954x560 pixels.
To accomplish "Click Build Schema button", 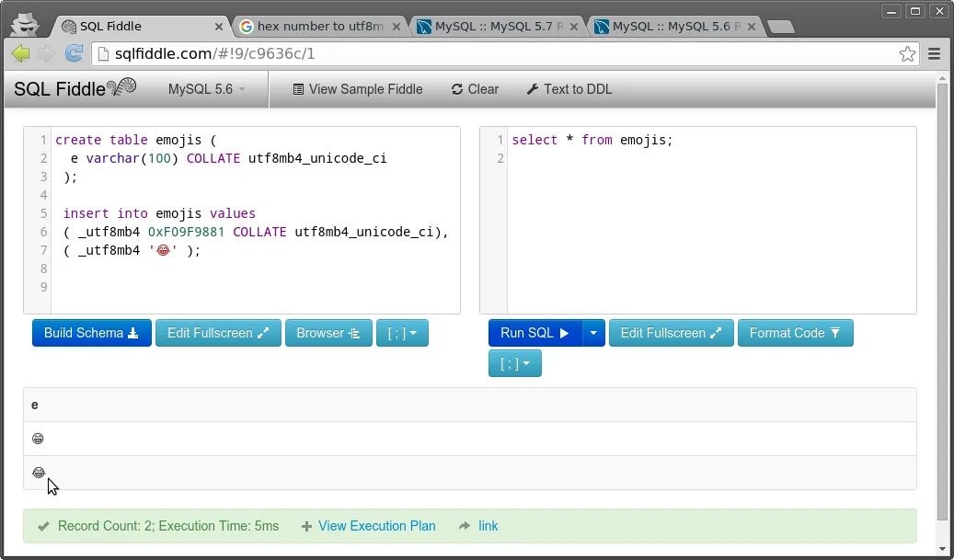I will point(92,333).
